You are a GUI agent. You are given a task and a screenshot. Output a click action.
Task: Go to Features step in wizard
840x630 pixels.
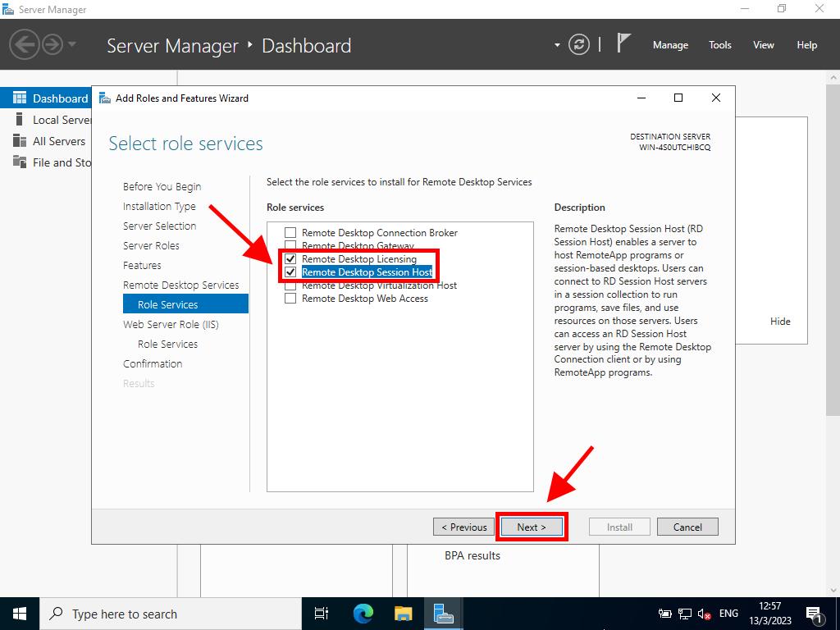[x=142, y=265]
